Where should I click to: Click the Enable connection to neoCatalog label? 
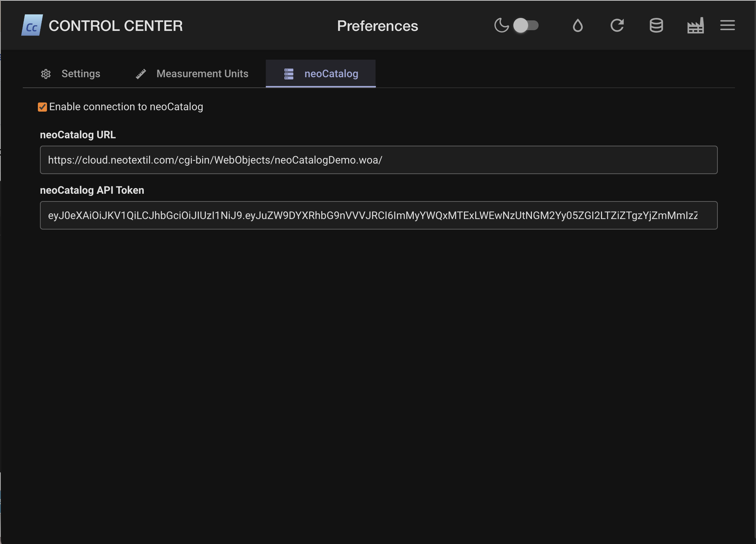[x=126, y=107]
